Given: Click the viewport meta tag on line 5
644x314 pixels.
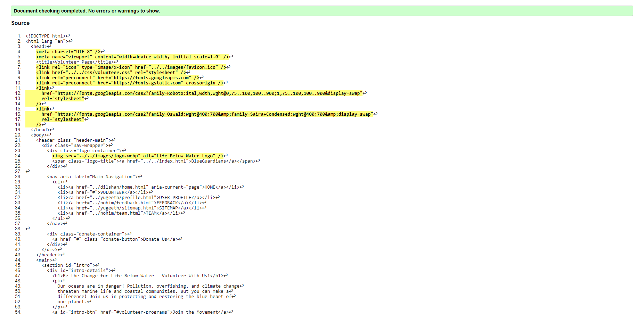Looking at the screenshot, I should coord(132,57).
